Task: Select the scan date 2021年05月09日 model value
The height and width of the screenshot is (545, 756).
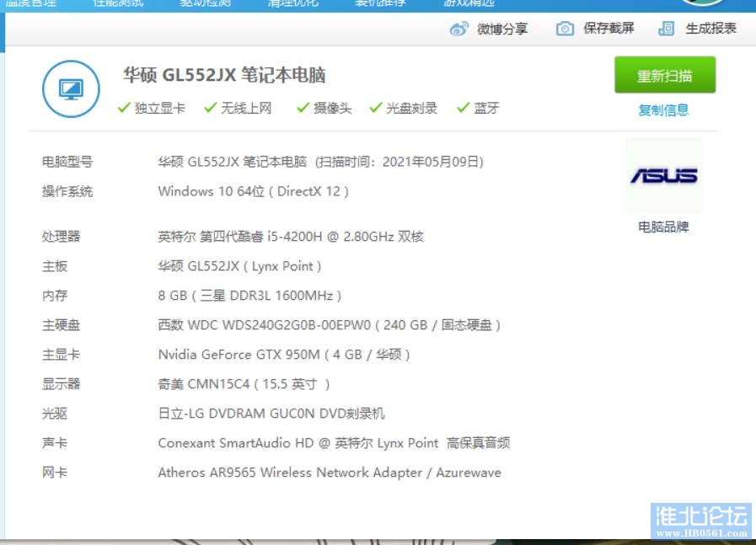Action: click(320, 162)
